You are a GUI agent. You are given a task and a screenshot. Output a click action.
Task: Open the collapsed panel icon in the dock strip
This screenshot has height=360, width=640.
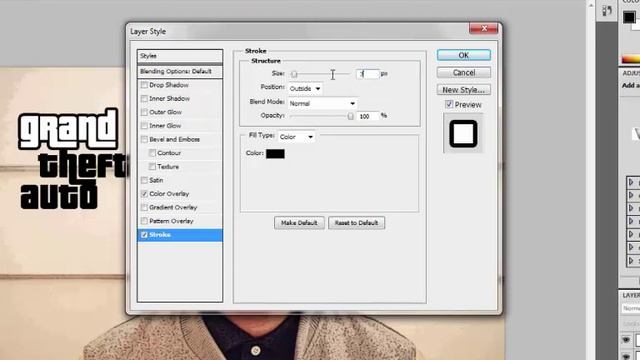click(x=607, y=11)
